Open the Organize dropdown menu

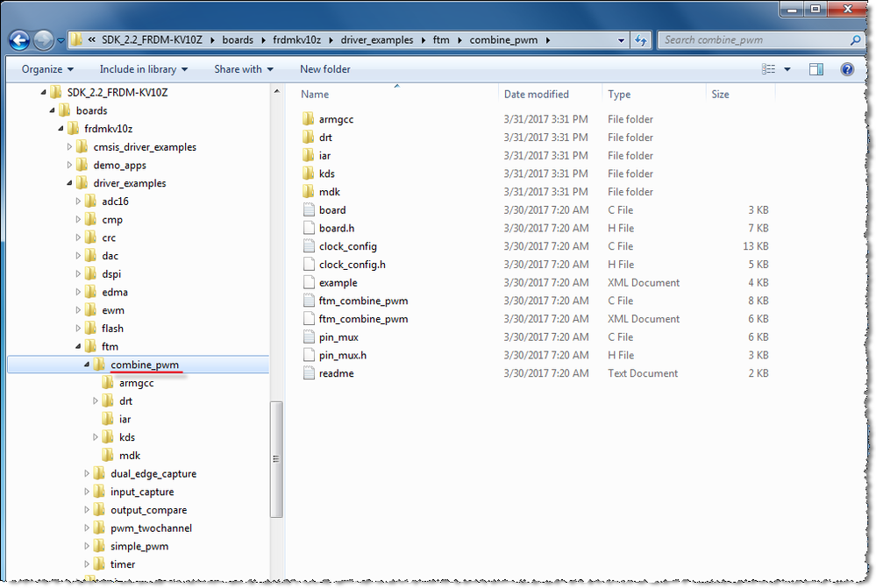pyautogui.click(x=44, y=69)
